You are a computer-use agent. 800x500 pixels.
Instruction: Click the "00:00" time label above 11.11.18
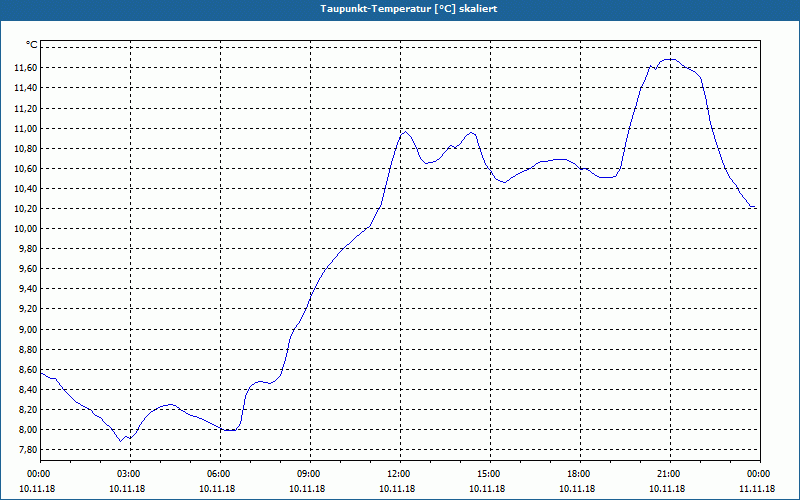[x=760, y=474]
